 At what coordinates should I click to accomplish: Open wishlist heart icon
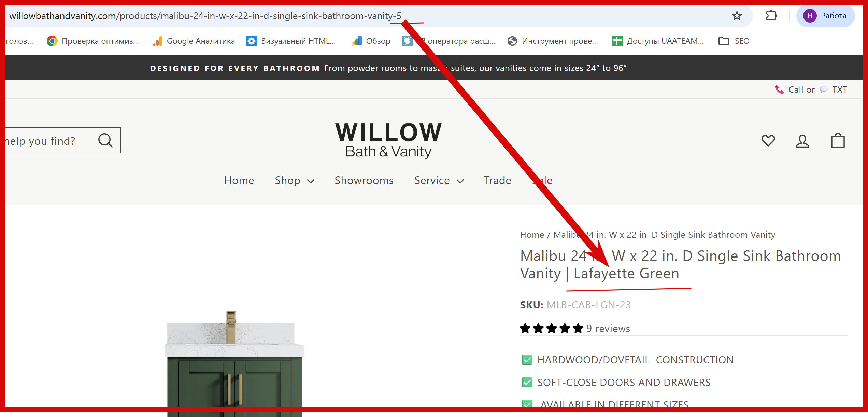click(768, 141)
